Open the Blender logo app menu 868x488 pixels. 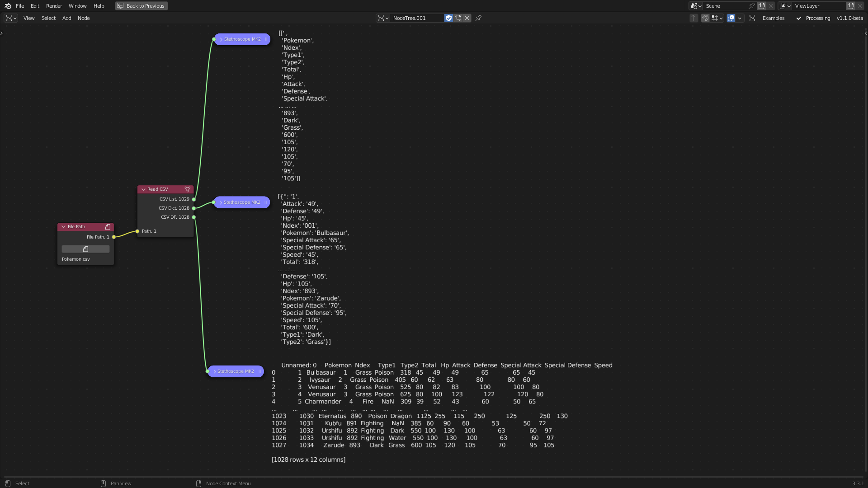point(8,6)
